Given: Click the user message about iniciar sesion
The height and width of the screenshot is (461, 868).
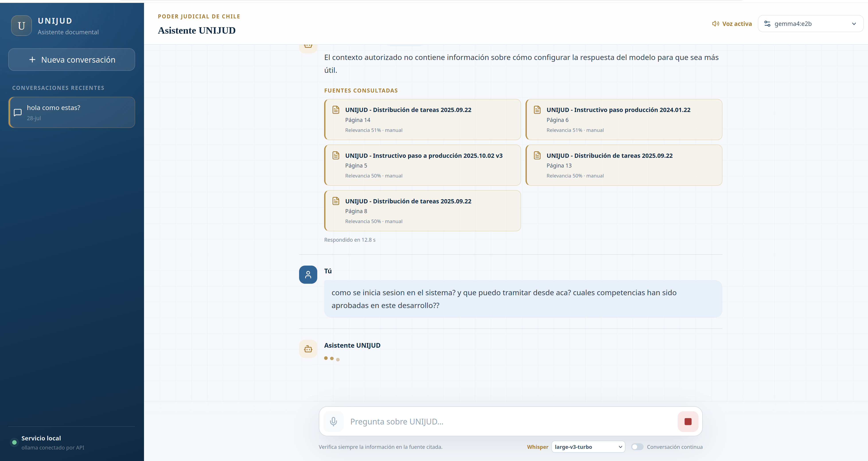Looking at the screenshot, I should point(523,299).
